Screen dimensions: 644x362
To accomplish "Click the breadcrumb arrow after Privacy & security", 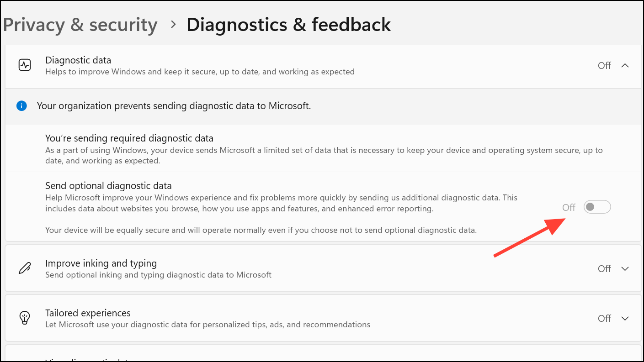I will [173, 25].
